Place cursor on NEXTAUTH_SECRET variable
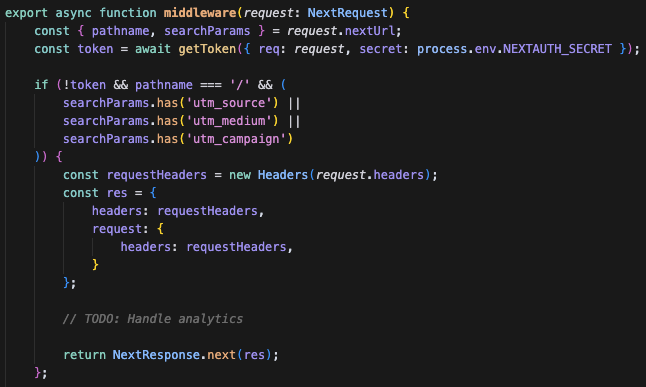This screenshot has width=646, height=387. pyautogui.click(x=557, y=49)
